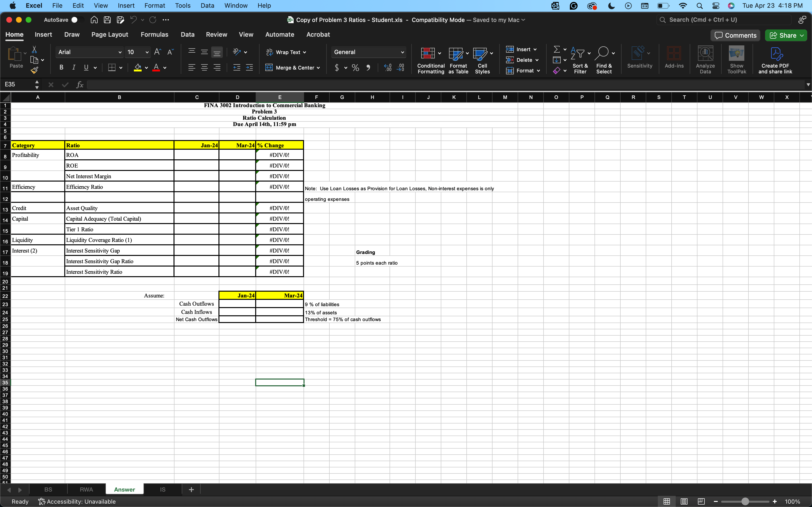Toggle italic formatting
This screenshot has width=812, height=507.
pos(74,67)
